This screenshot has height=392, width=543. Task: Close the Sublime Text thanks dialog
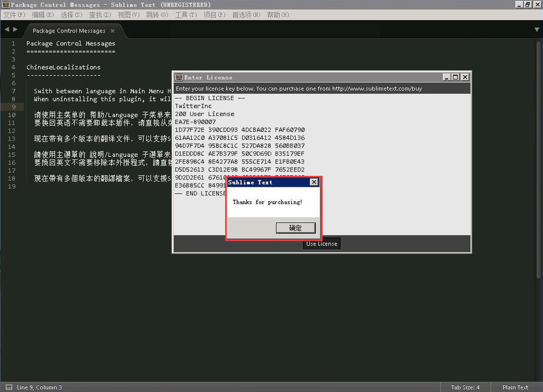tap(314, 182)
